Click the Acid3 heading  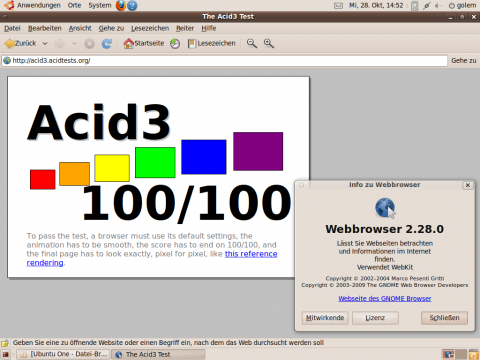point(99,123)
